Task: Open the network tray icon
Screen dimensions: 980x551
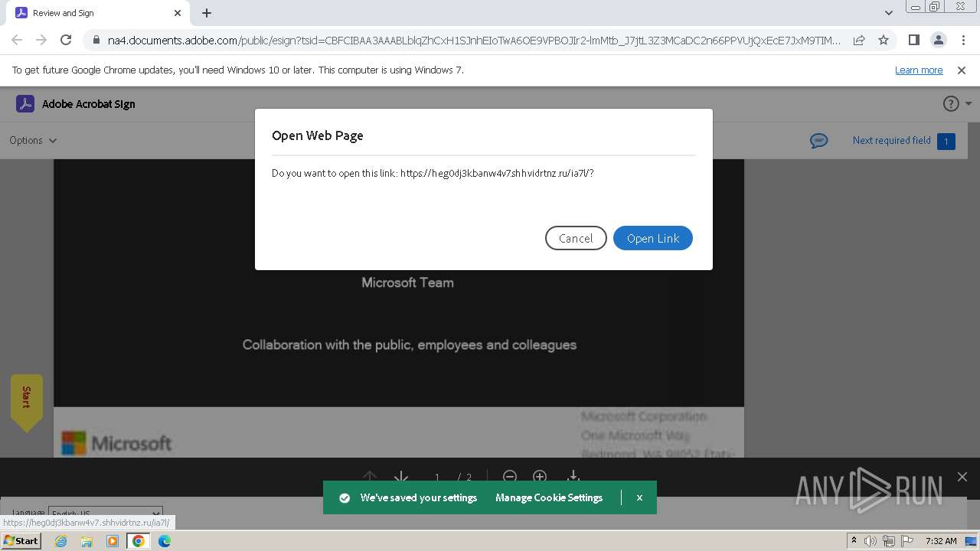Action: tap(888, 541)
